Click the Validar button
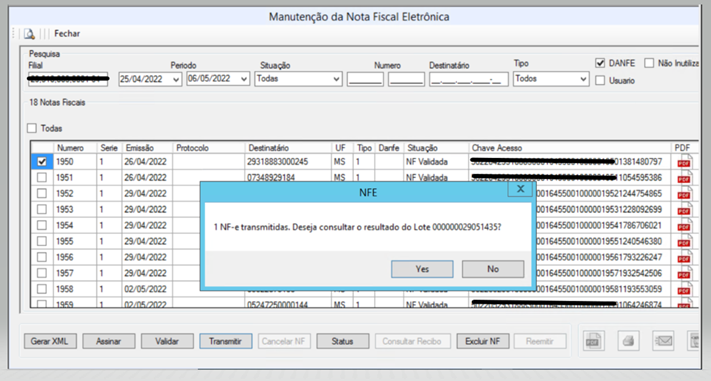Image resolution: width=711 pixels, height=381 pixels. [x=167, y=341]
